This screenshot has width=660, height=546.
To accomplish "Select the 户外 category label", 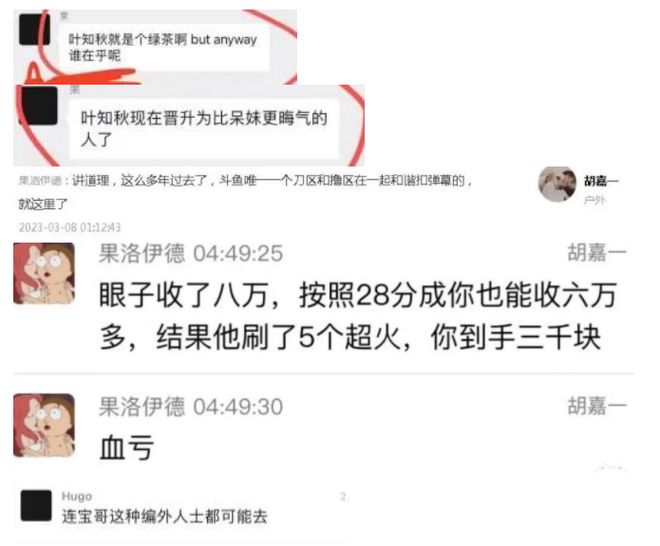I will coord(594,200).
